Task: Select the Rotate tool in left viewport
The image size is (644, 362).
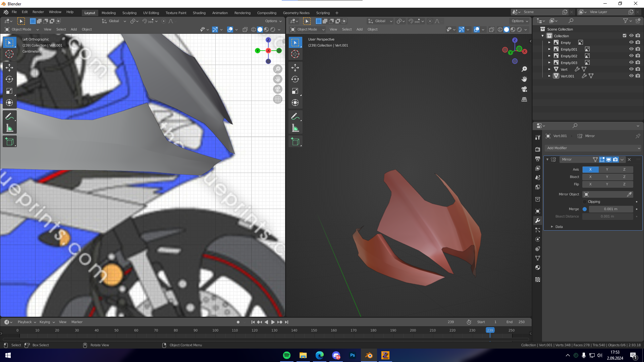Action: [x=9, y=79]
